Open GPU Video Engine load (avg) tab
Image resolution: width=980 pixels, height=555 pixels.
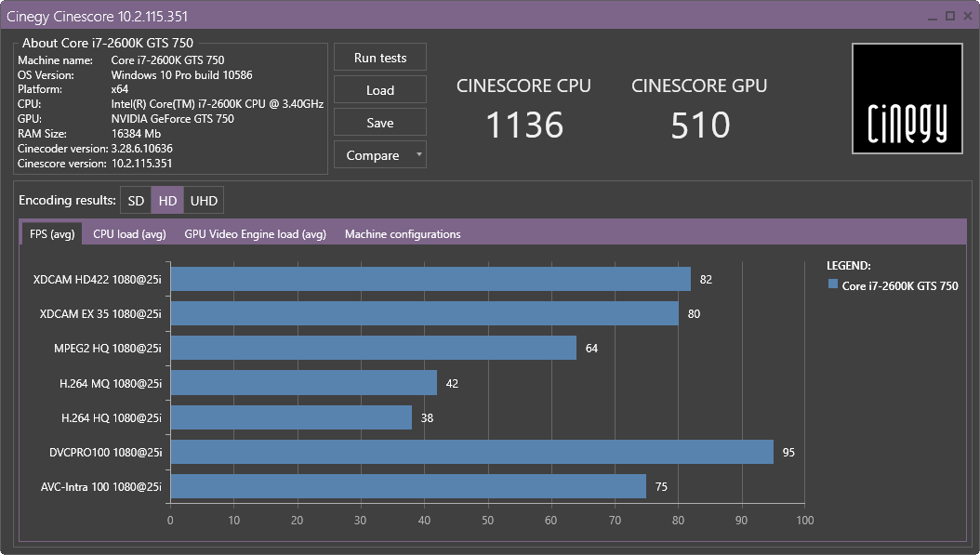255,233
